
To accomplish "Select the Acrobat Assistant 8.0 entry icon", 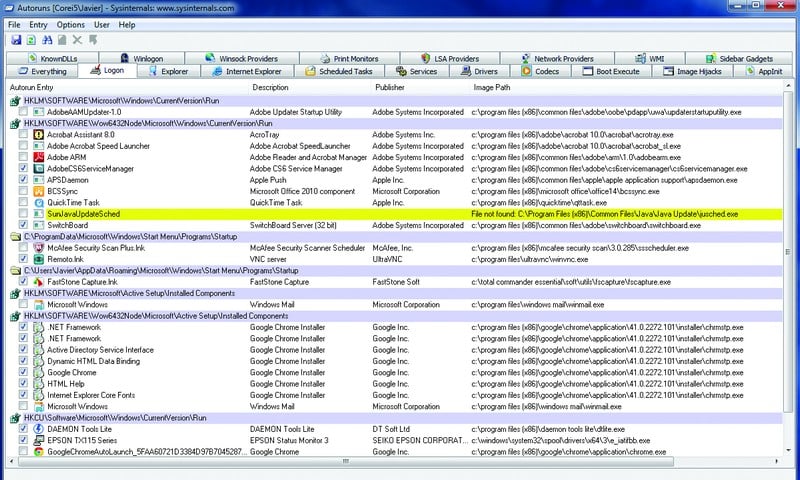I will point(38,135).
